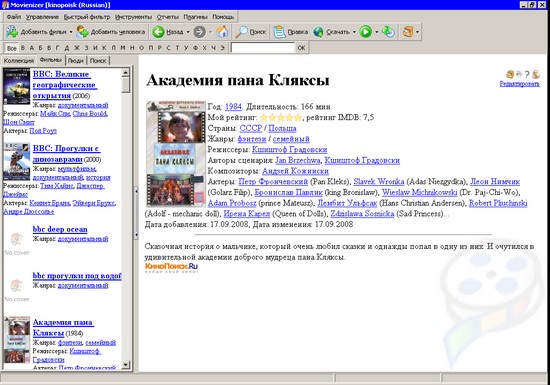This screenshot has height=385, width=550.
Task: Expand the forward history dropdown arrow
Action: pyautogui.click(x=210, y=32)
